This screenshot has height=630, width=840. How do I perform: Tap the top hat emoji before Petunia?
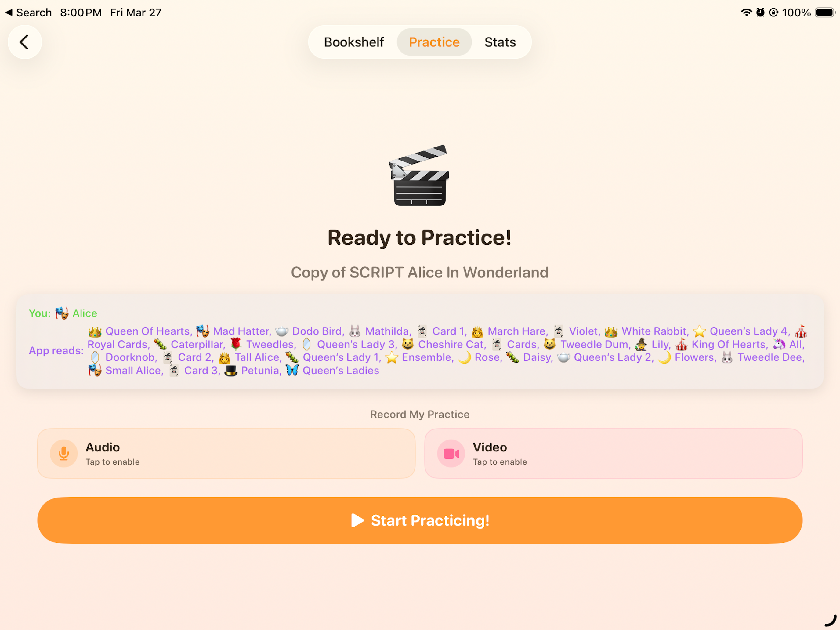[230, 371]
